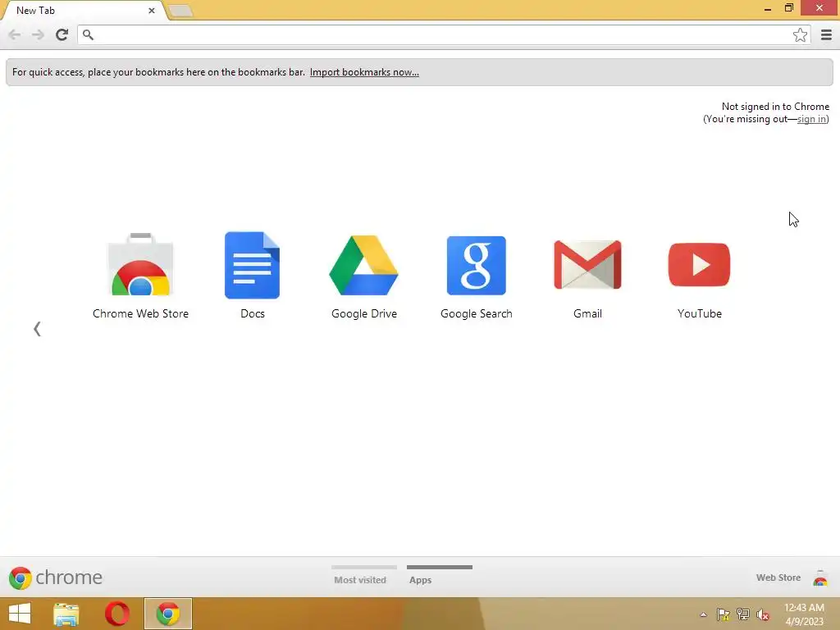
Task: Click the Chrome Web Store label
Action: click(140, 313)
